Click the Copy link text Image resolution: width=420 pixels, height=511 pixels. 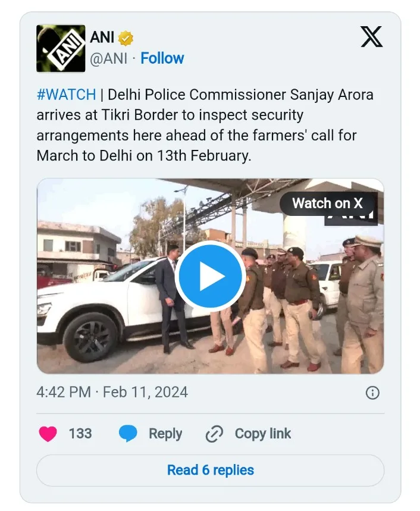pos(263,434)
